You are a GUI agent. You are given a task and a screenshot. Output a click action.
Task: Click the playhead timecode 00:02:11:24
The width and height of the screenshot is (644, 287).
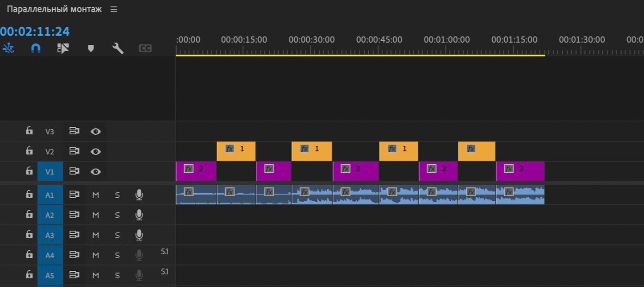35,31
